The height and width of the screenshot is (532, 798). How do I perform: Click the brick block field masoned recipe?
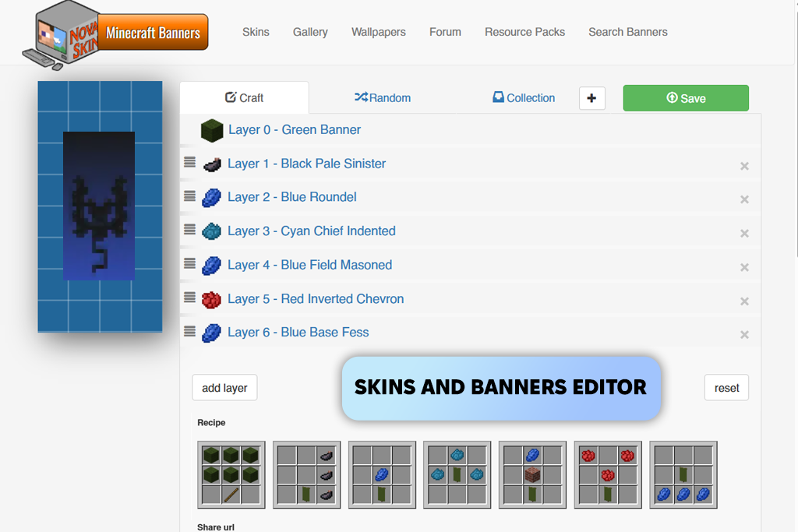[x=532, y=474]
